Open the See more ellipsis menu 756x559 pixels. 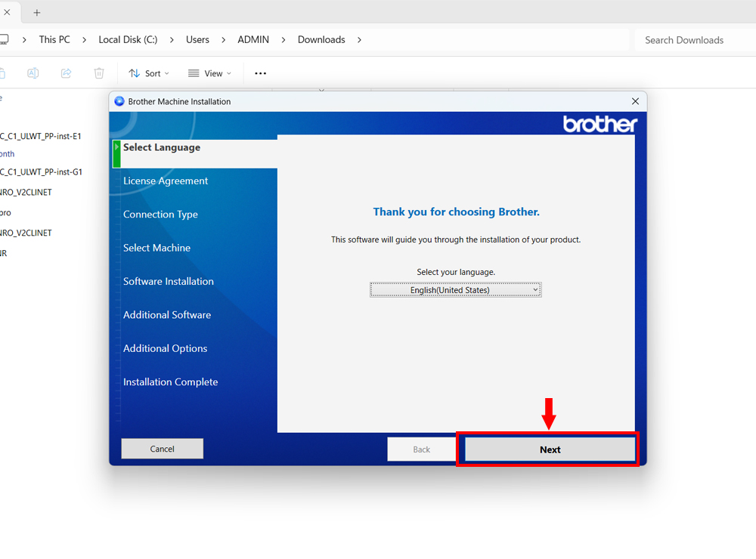click(260, 73)
